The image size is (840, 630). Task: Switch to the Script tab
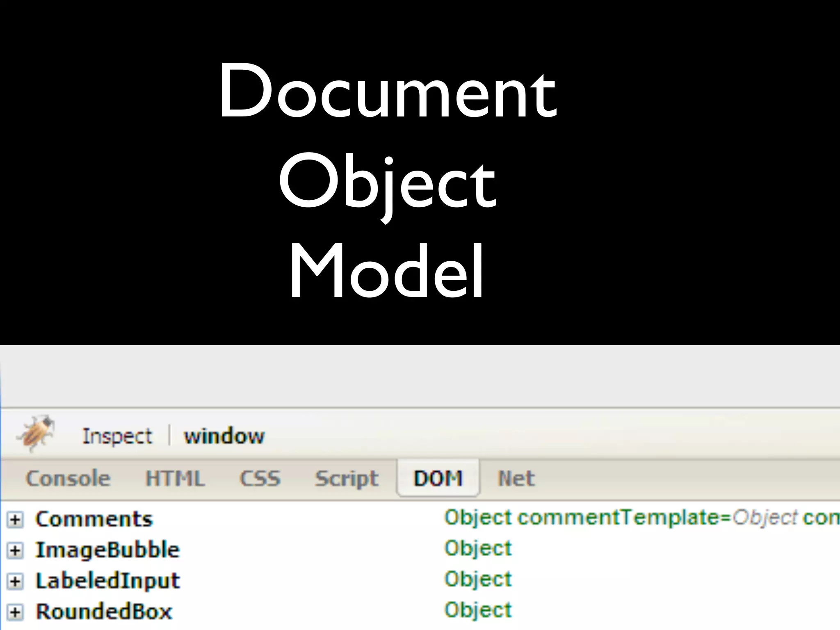[347, 479]
